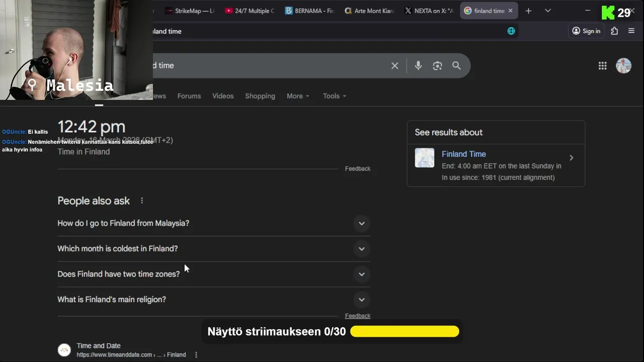
Task: Submit search with magnifying glass icon
Action: point(456,65)
